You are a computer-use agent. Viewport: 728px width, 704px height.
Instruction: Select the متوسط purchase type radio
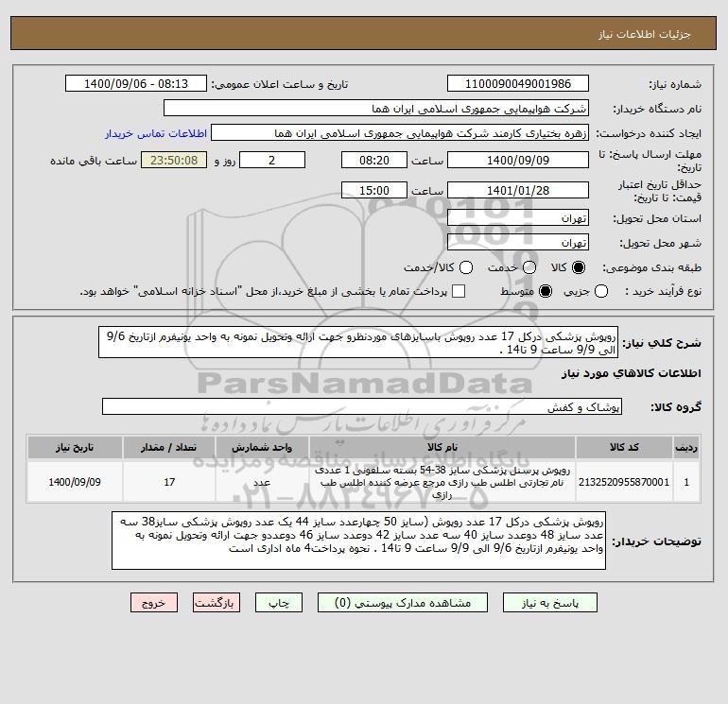(546, 291)
